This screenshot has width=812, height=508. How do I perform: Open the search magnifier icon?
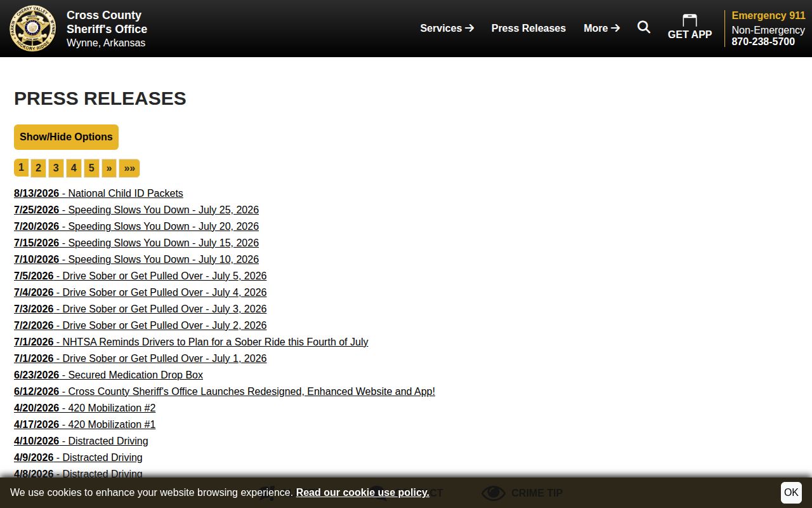coord(644,27)
